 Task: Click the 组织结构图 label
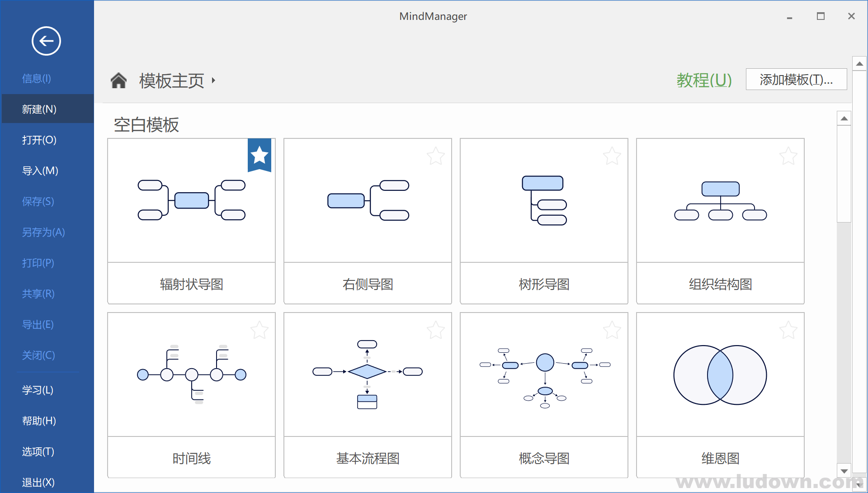[721, 284]
